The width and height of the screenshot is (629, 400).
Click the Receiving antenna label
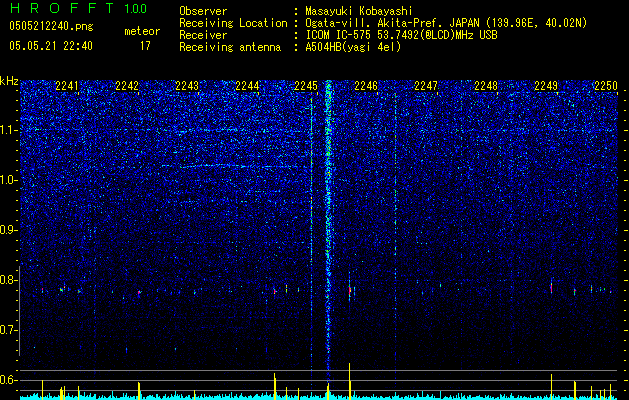click(230, 47)
